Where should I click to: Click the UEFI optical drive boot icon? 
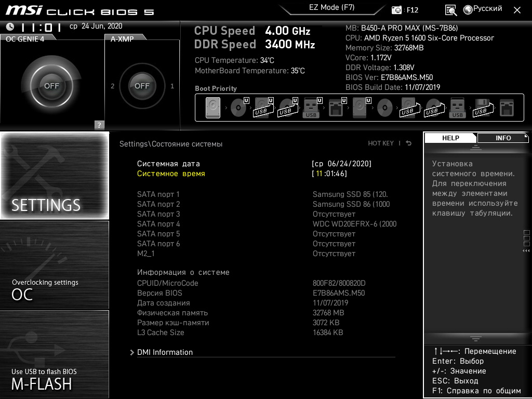point(239,108)
